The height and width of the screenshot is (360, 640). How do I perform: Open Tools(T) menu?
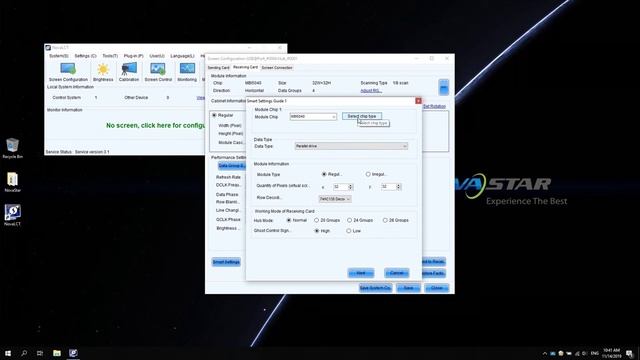[x=110, y=56]
